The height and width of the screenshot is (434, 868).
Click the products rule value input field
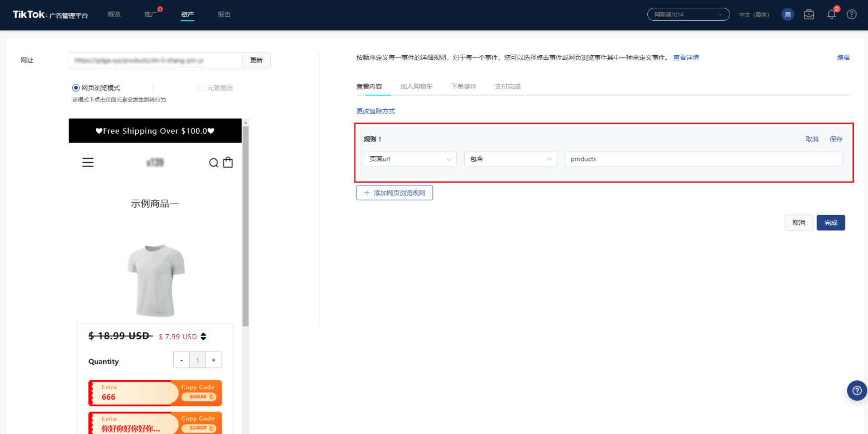pos(703,159)
